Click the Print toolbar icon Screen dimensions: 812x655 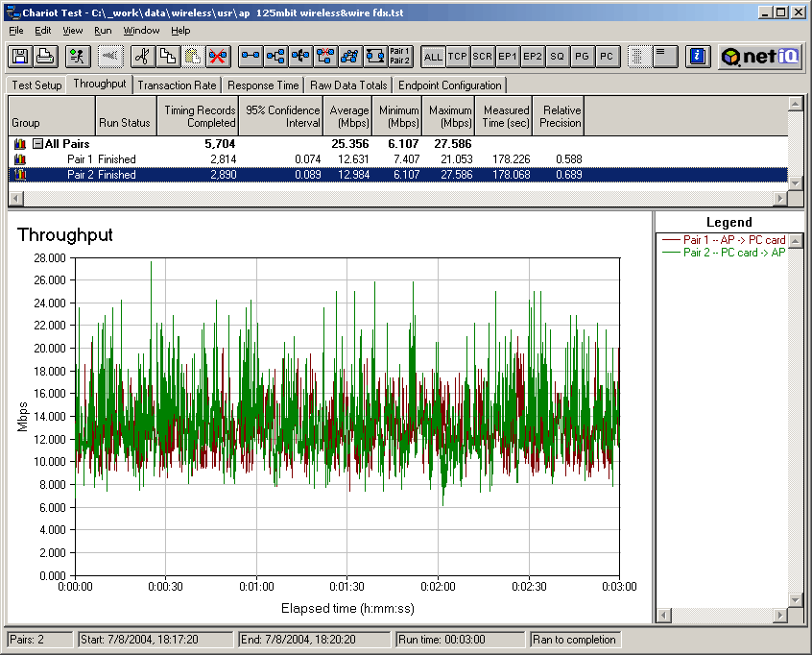click(x=44, y=57)
